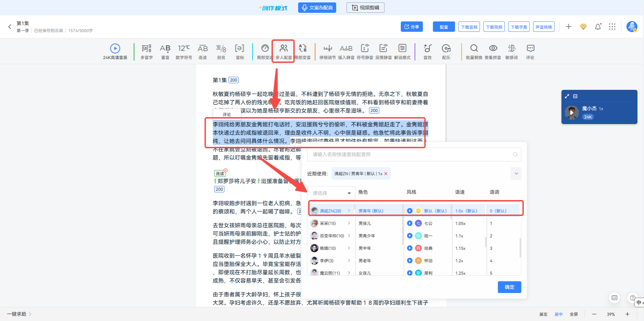
Task: Click the back arrow beside 第1集
Action: 10,27
